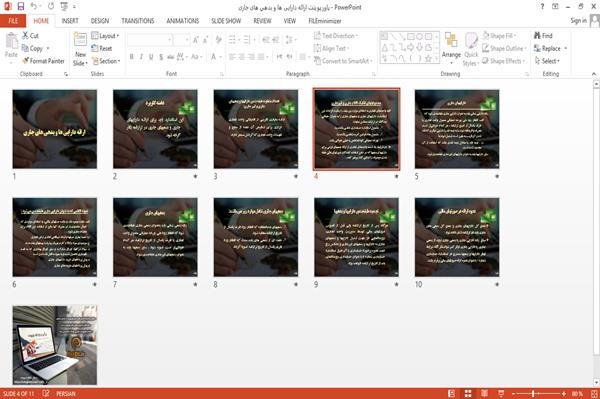Image resolution: width=600 pixels, height=399 pixels.
Task: Open the font size combo box
Action: 182,40
